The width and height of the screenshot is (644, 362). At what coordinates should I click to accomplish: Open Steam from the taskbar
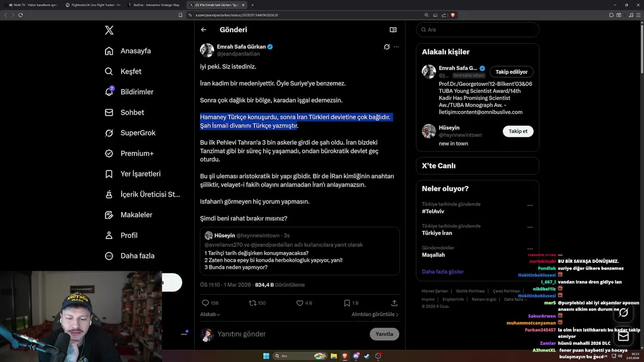point(367,356)
